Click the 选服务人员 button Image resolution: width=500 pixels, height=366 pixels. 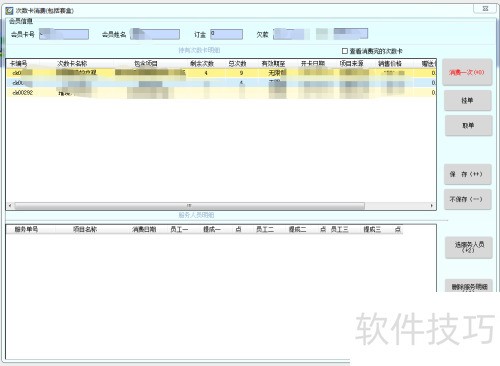tap(469, 247)
